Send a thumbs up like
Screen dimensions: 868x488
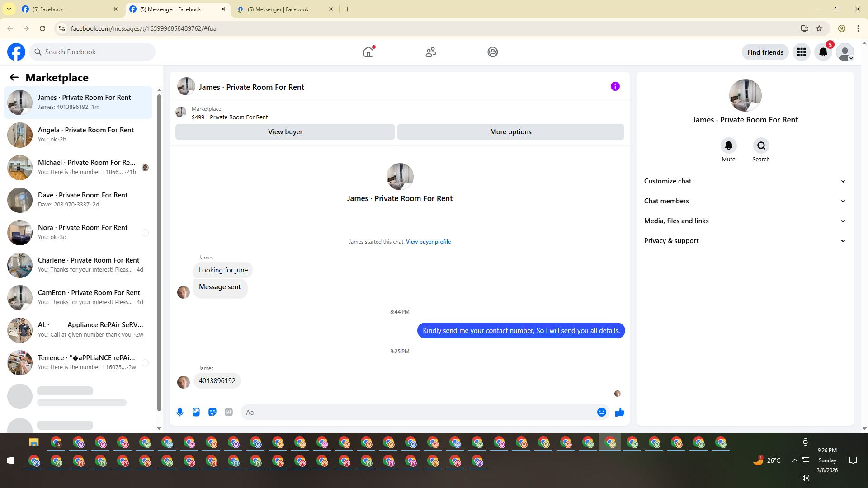(x=619, y=412)
